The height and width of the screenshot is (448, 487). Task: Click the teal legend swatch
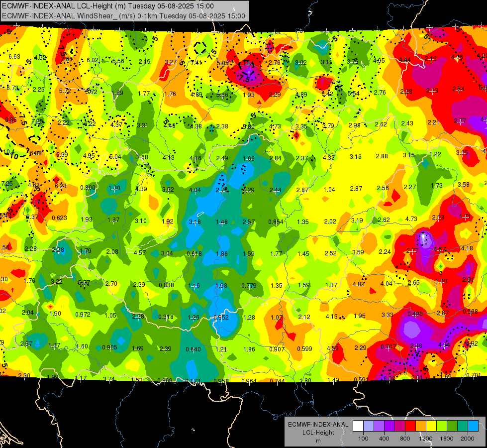[x=463, y=426]
